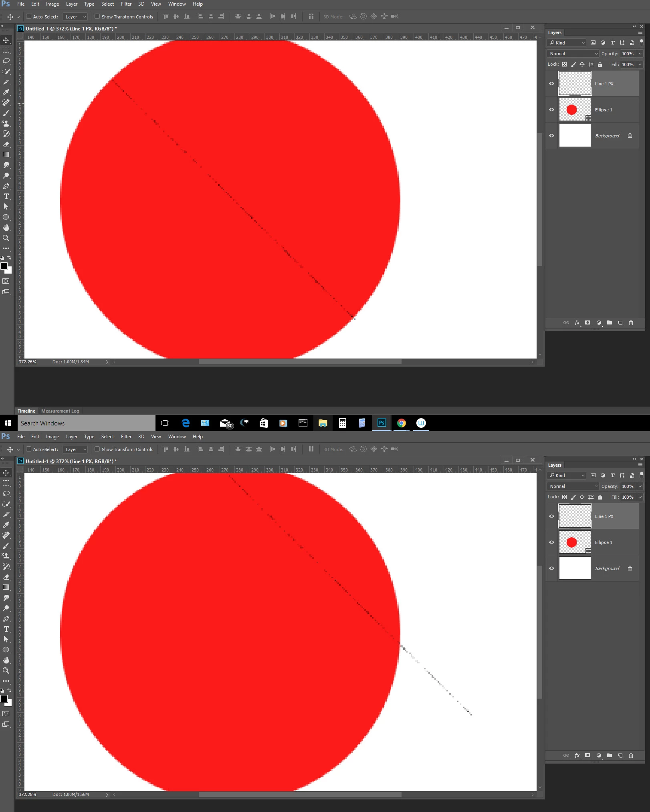
Task: Open Auto-Select Layer dropdown in upper window
Action: [x=75, y=17]
